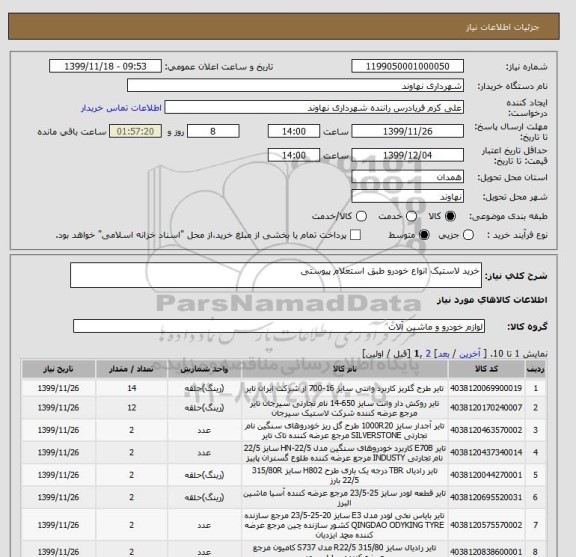Click the price validity time 14:00 field
Screen dimensions: 576x557
(x=294, y=155)
